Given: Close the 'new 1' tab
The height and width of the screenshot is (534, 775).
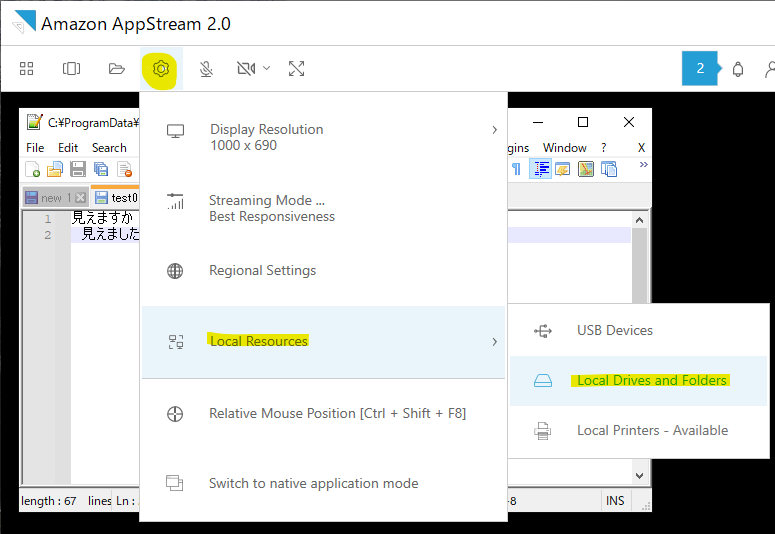Looking at the screenshot, I should 81,198.
